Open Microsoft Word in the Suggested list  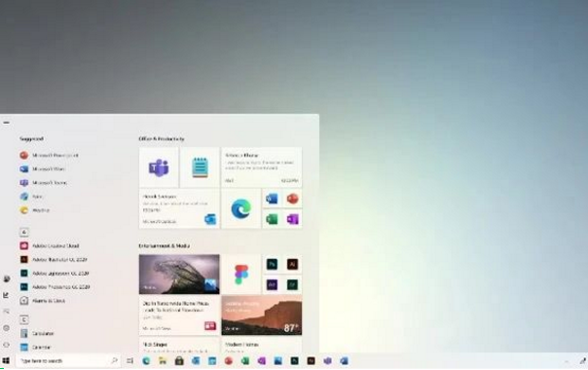(x=43, y=168)
